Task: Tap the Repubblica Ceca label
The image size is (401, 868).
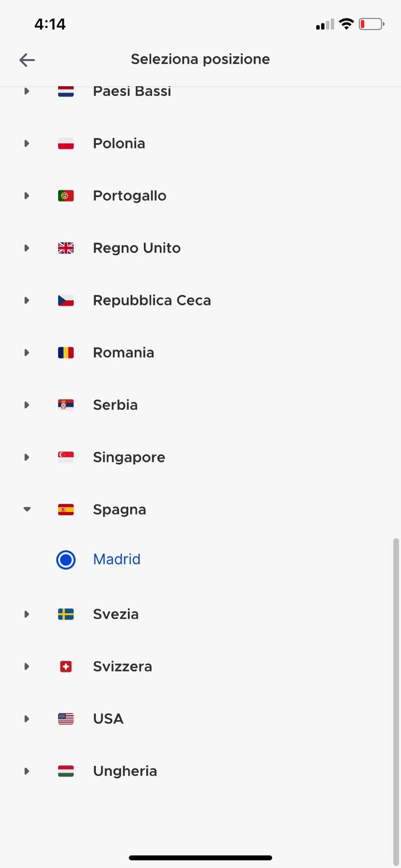Action: tap(152, 301)
